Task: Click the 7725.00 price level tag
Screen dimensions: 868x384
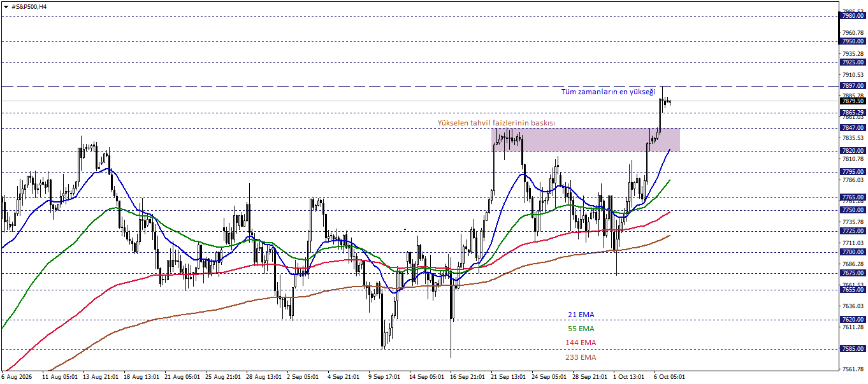Action: 853,231
